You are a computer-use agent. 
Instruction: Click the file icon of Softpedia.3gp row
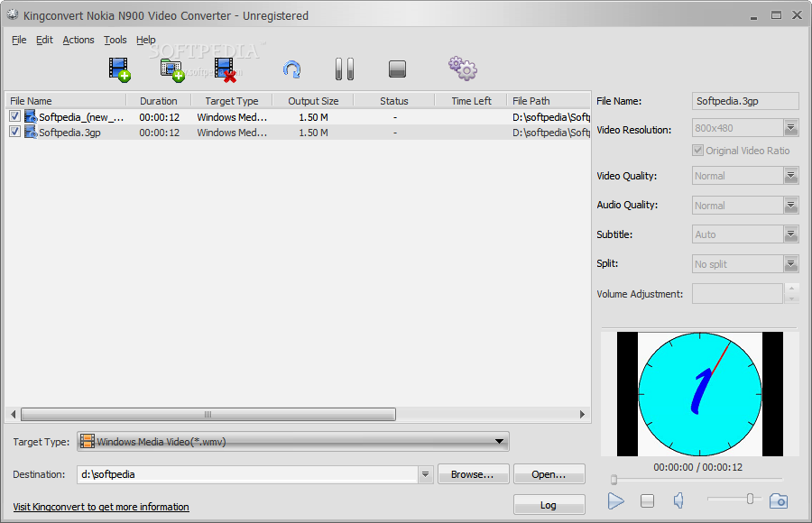pyautogui.click(x=31, y=132)
